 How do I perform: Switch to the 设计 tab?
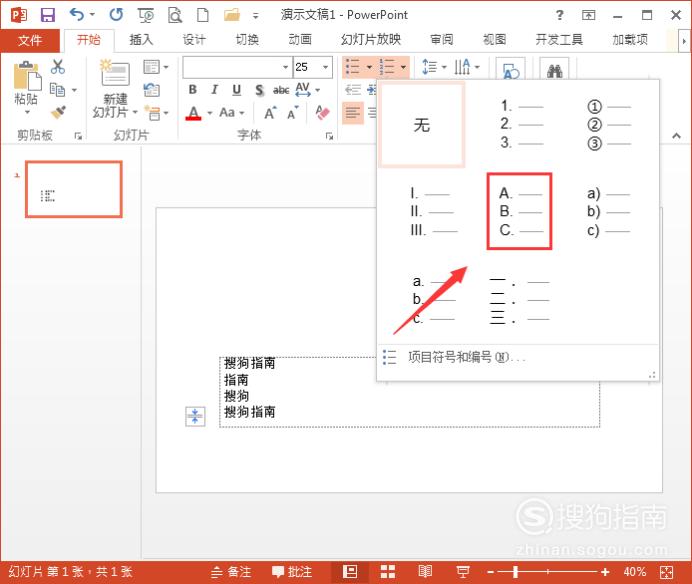coord(194,40)
